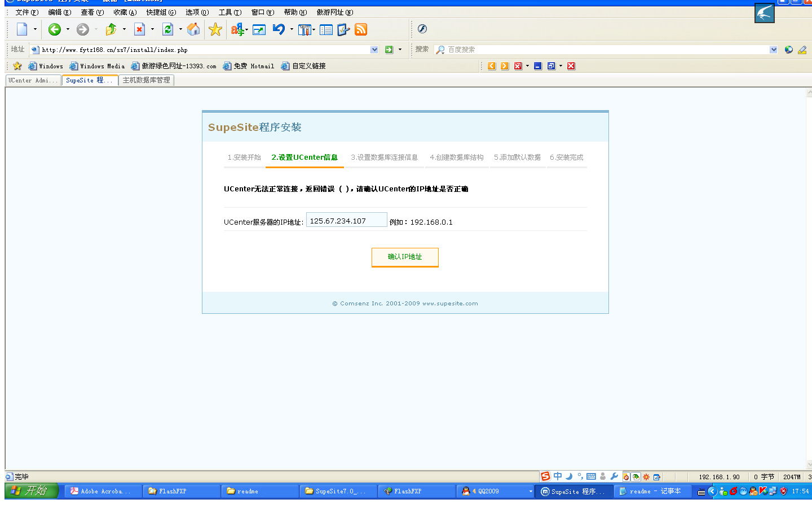Click the orange sun icon in status bar
This screenshot has width=812, height=508.
point(646,477)
